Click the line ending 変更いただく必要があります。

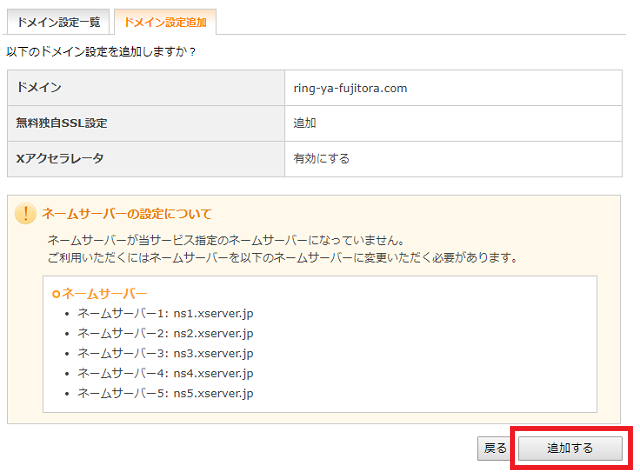[x=283, y=258]
